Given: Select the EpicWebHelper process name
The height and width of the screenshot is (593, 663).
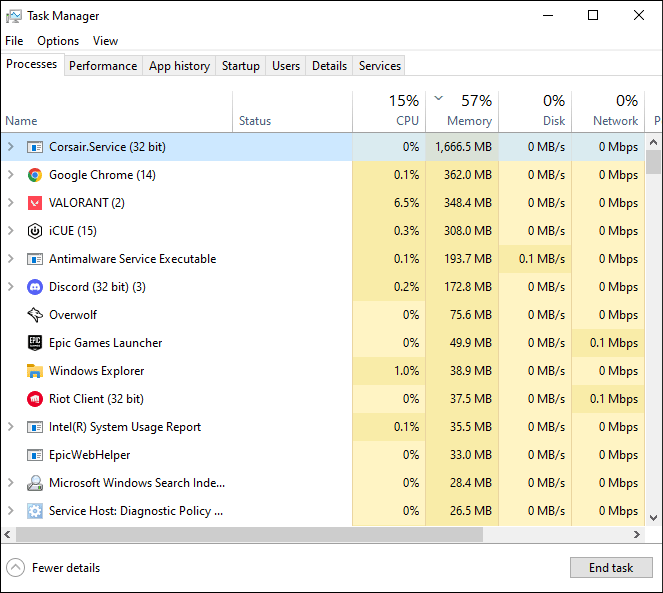Looking at the screenshot, I should coord(89,455).
